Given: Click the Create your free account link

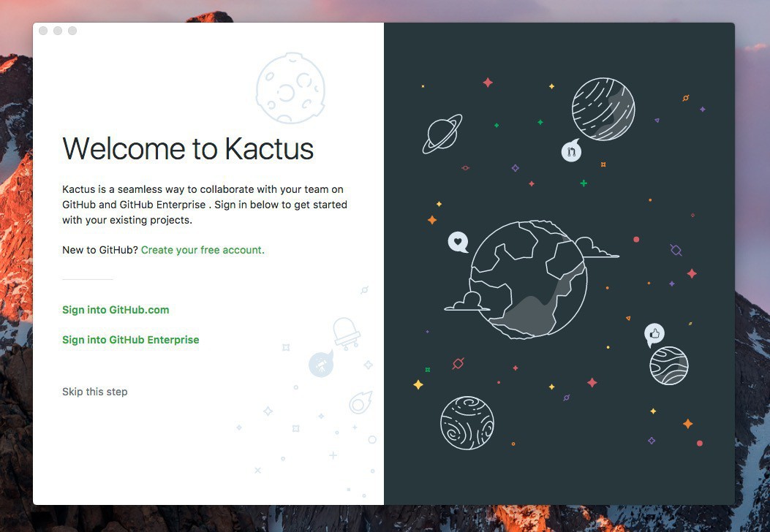Looking at the screenshot, I should [203, 250].
